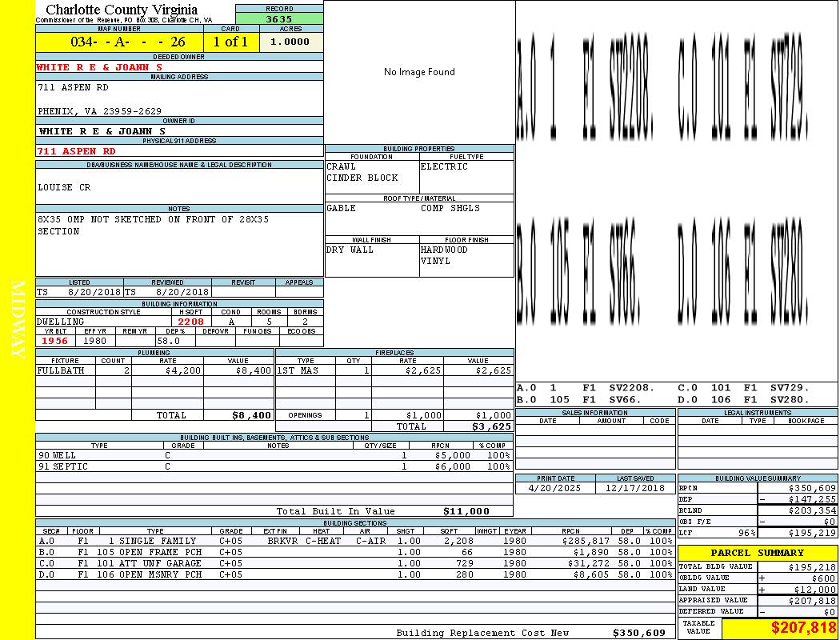Click the fireplaces total $3,625

coord(491,426)
